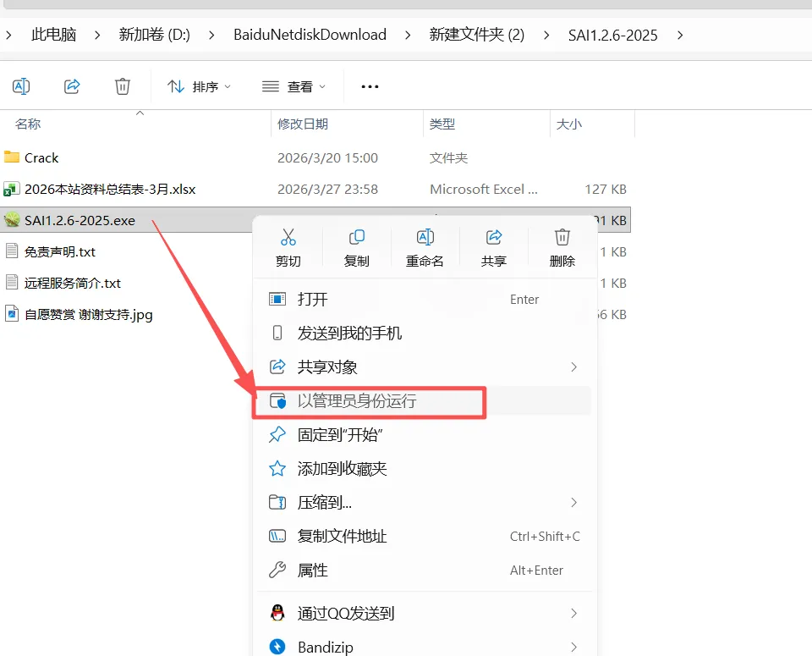Image resolution: width=812 pixels, height=656 pixels.
Task: Click the QQ penguin icon in the context menu
Action: coord(277,613)
